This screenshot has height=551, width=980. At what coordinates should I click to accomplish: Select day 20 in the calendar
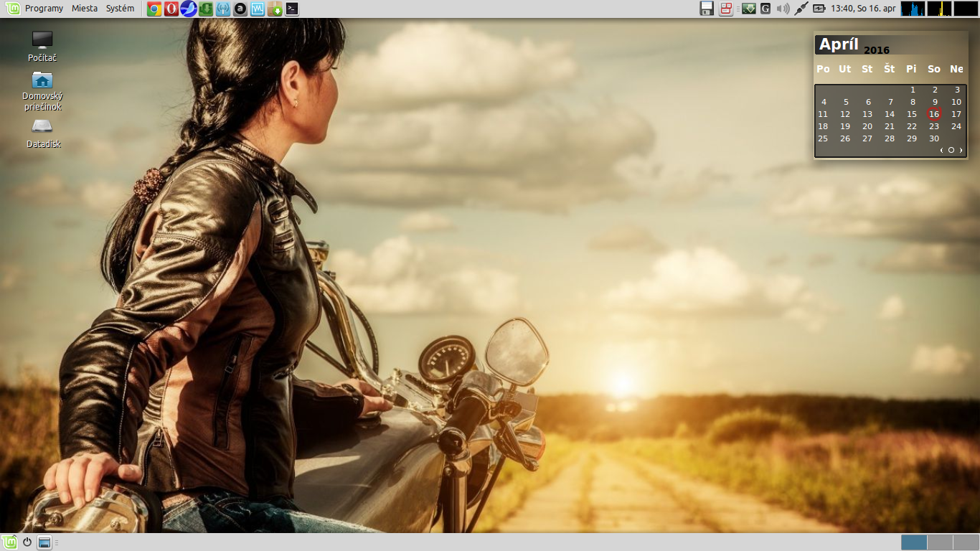point(867,126)
